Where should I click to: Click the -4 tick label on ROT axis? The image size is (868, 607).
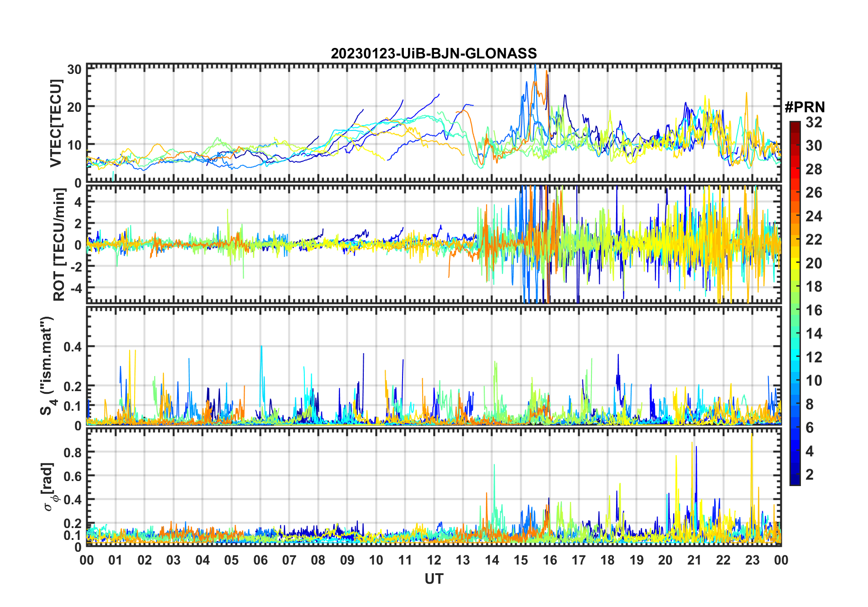pyautogui.click(x=74, y=288)
